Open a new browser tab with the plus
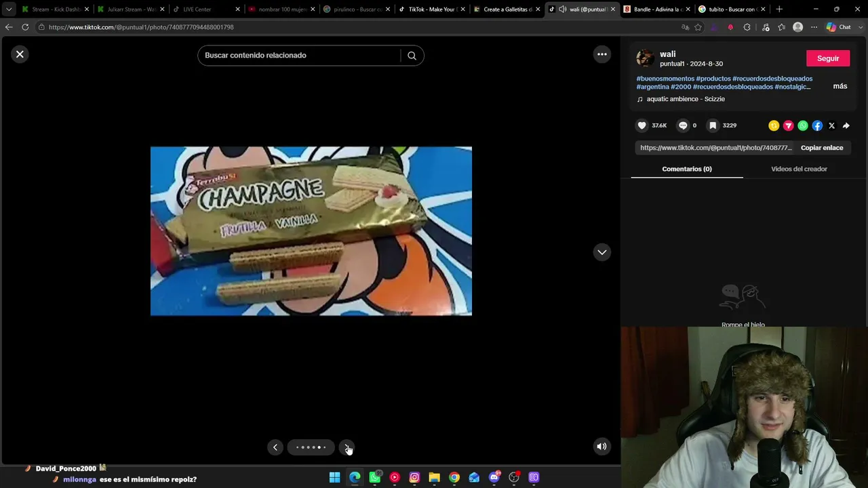This screenshot has width=868, height=488. coord(779,9)
